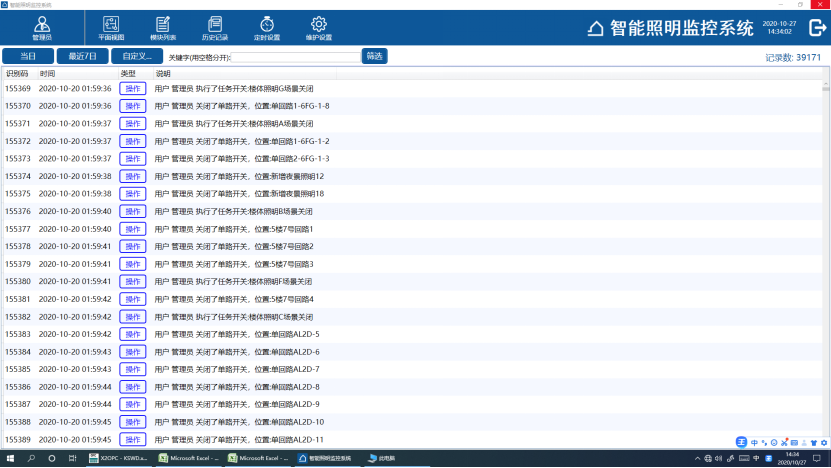831x468 pixels.
Task: Click the 管理员 user icon
Action: click(41, 27)
